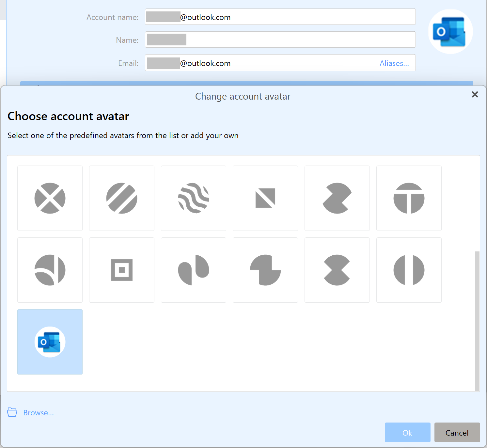The image size is (487, 448).
Task: Choose the circle with right notch avatar
Action: click(337, 198)
